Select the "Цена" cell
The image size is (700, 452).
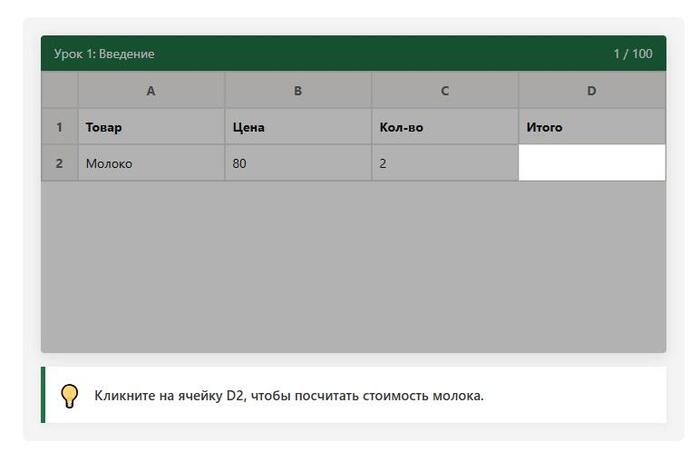298,127
